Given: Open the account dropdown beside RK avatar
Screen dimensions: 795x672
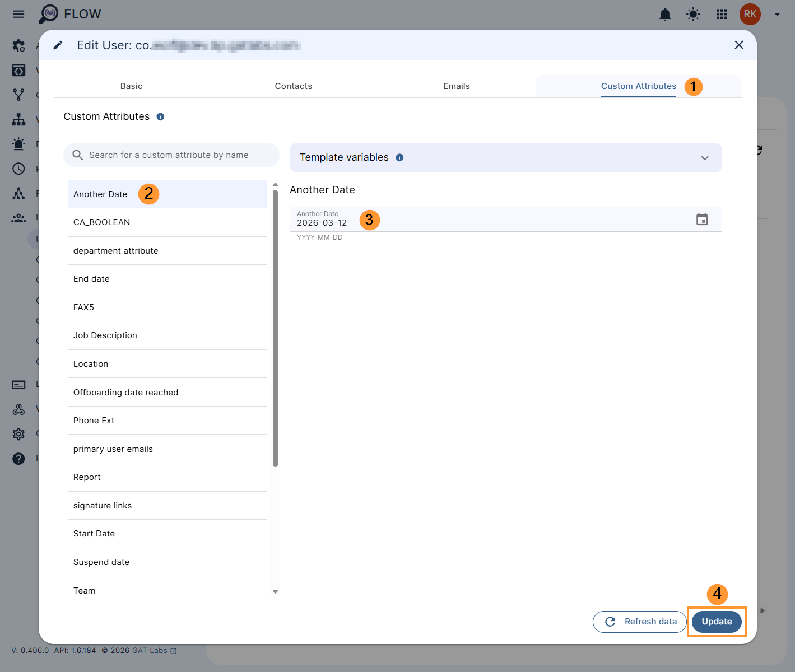Looking at the screenshot, I should pyautogui.click(x=777, y=15).
